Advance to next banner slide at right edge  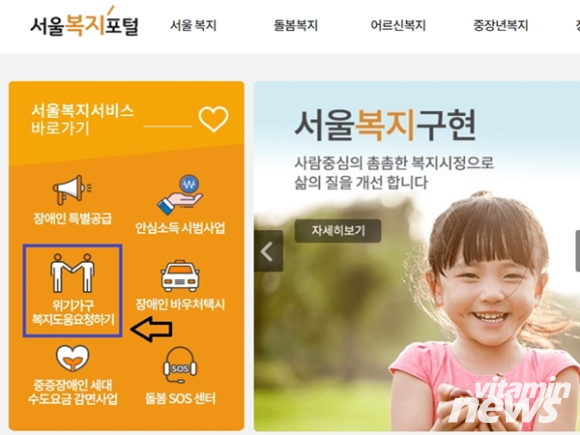(x=577, y=251)
